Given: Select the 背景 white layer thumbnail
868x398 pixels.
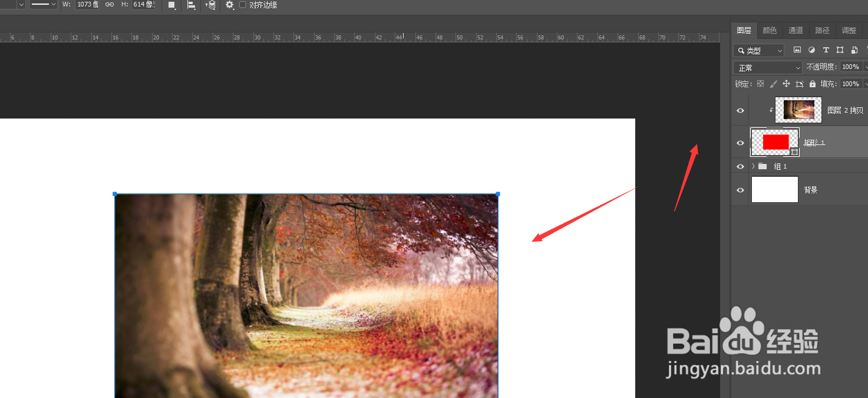Looking at the screenshot, I should [775, 189].
